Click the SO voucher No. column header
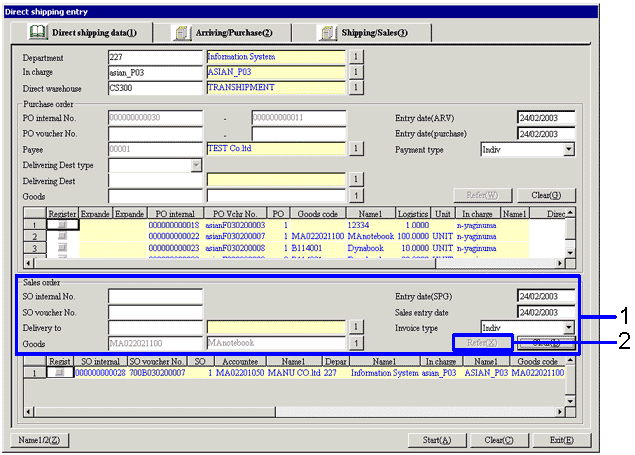 point(156,361)
